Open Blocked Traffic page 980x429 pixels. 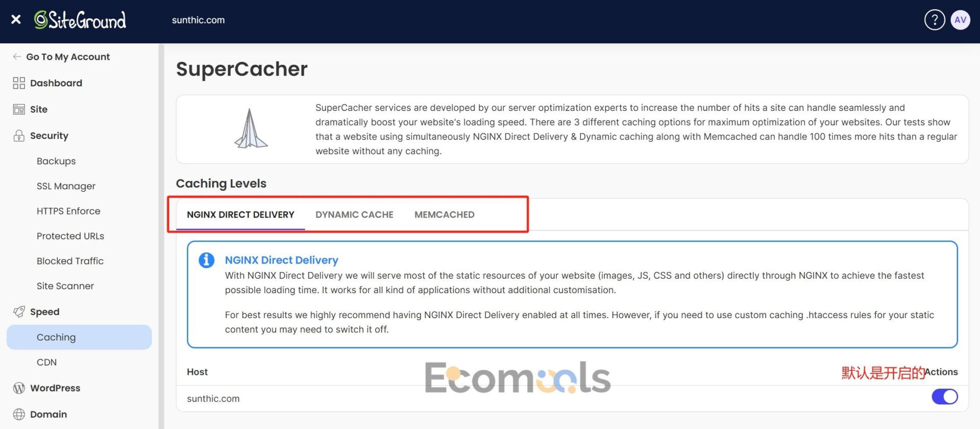click(70, 261)
